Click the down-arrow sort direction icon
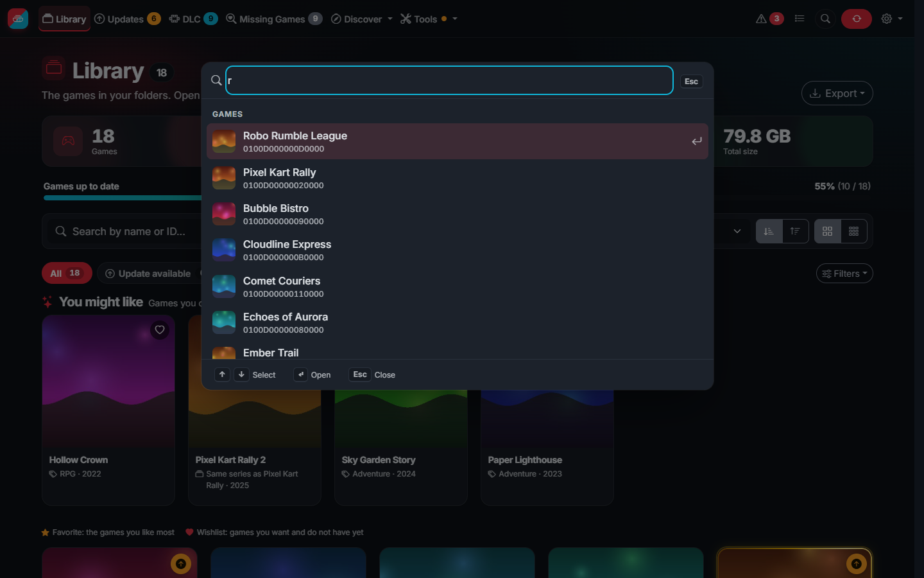This screenshot has height=578, width=924. [x=769, y=231]
